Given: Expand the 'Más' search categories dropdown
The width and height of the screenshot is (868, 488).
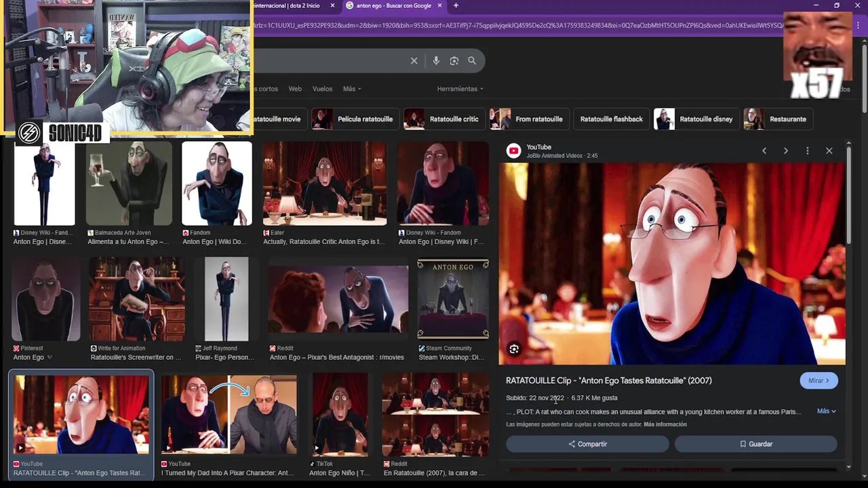Looking at the screenshot, I should point(352,89).
